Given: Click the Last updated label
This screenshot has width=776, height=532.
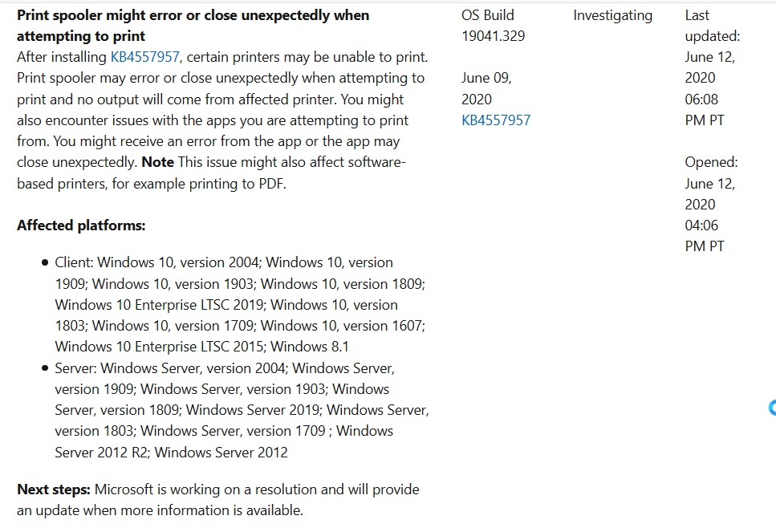Looking at the screenshot, I should (712, 26).
